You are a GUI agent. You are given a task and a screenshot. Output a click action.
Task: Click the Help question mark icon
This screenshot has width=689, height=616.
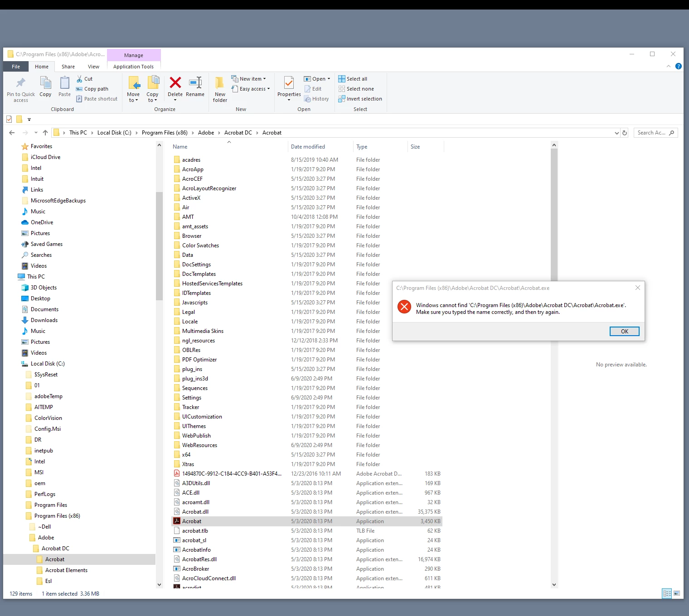[x=679, y=66]
